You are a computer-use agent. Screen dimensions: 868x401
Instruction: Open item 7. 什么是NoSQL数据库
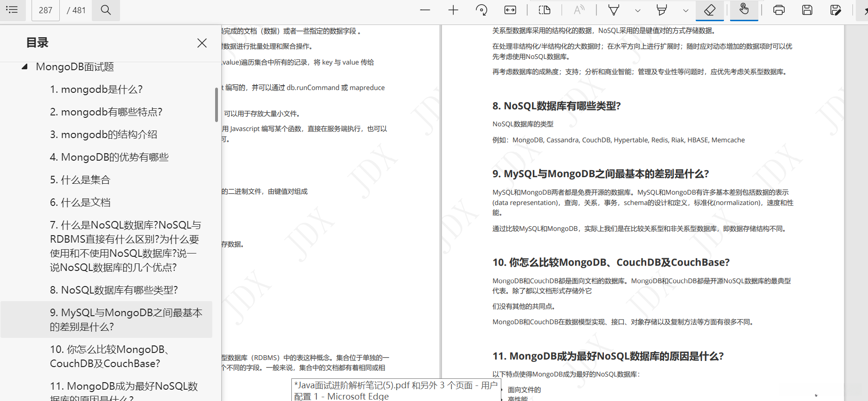[x=126, y=246]
